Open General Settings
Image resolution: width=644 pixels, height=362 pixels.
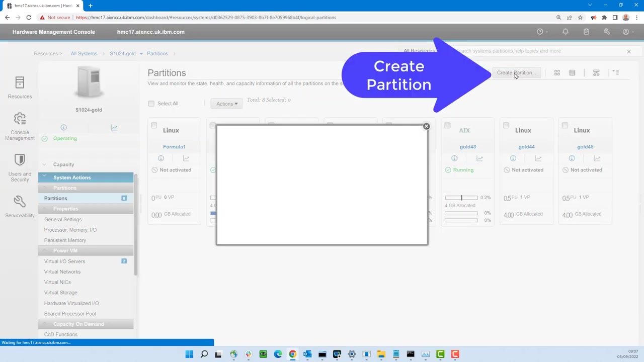point(63,219)
